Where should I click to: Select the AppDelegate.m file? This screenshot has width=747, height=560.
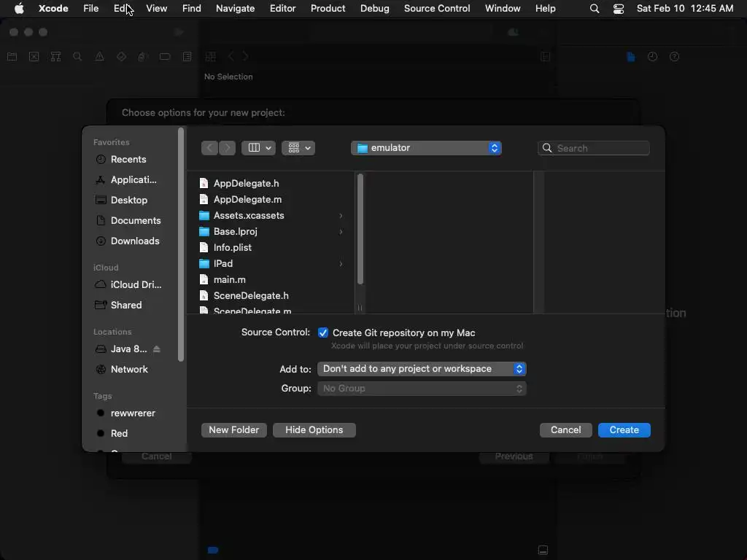click(247, 200)
